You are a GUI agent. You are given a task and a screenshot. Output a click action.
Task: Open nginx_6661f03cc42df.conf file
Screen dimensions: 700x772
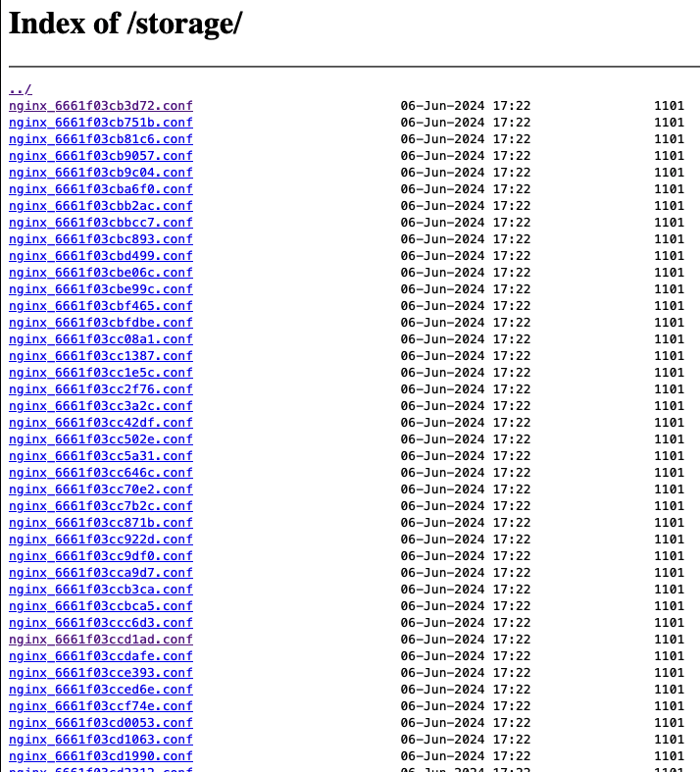pyautogui.click(x=101, y=423)
